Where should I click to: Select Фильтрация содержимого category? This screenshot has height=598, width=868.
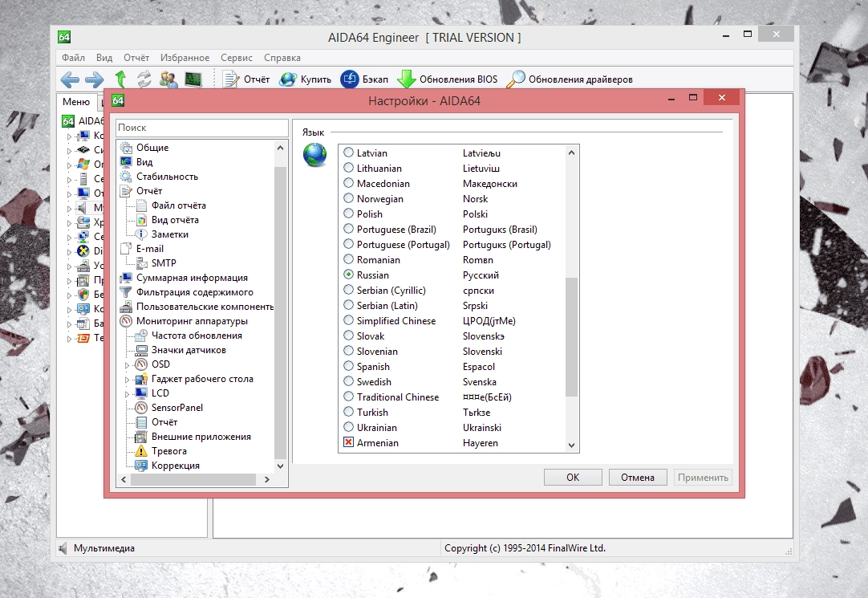coord(195,292)
